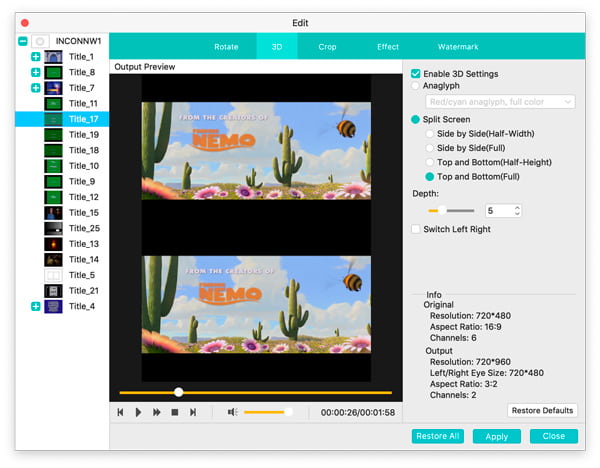Switch to the Effect tab
Screen dimensions: 600x468
pyautogui.click(x=388, y=47)
